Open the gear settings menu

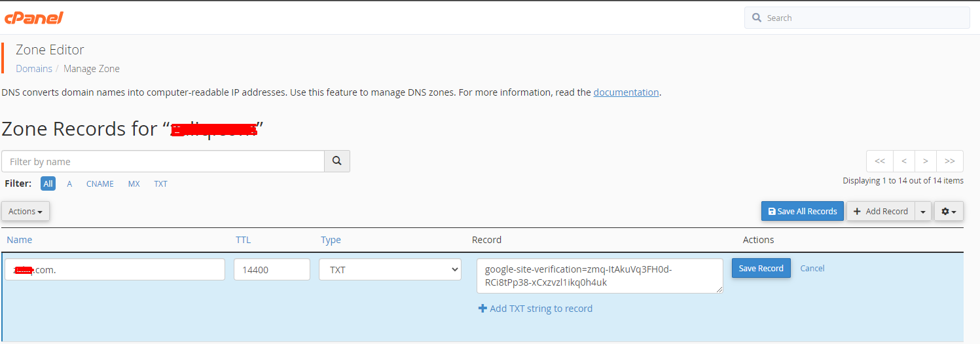949,211
